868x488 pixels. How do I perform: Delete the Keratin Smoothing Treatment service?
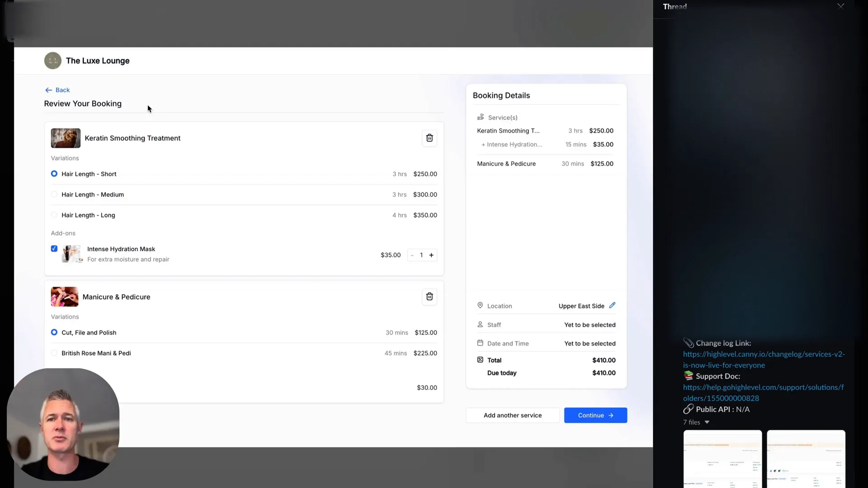coord(429,138)
